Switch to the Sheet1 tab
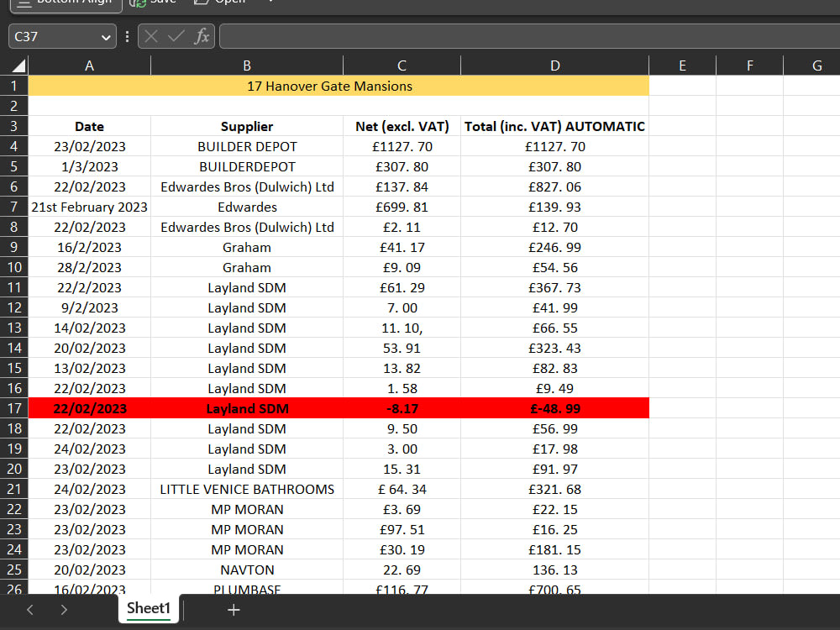This screenshot has width=840, height=630. coord(149,608)
